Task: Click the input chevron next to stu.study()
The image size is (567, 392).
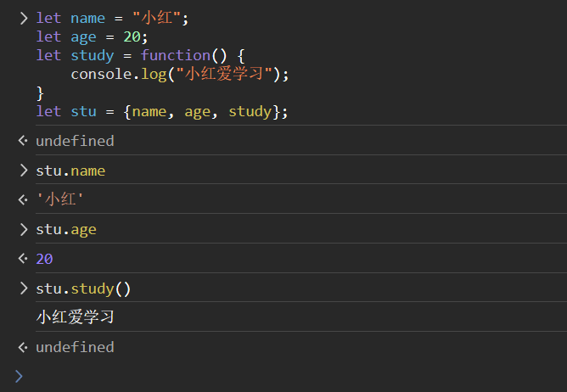Action: pyautogui.click(x=23, y=288)
